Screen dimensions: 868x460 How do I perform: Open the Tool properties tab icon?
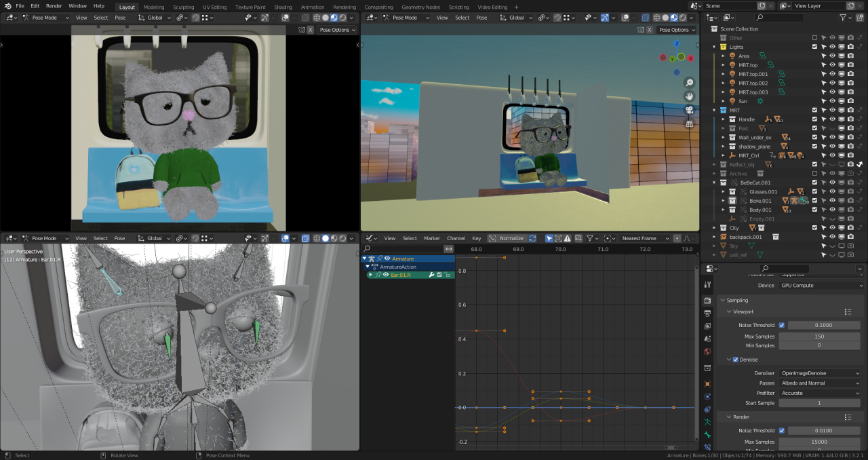707,284
